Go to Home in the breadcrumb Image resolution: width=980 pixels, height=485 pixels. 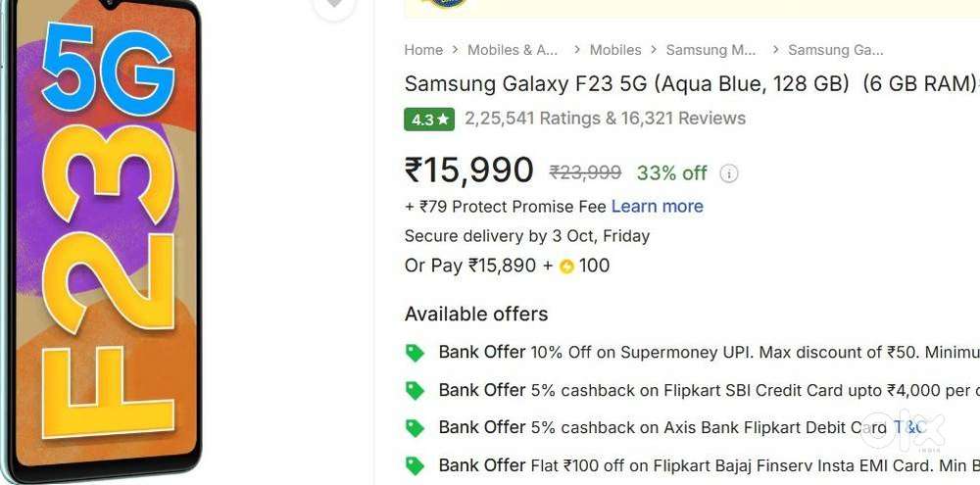pos(423,50)
